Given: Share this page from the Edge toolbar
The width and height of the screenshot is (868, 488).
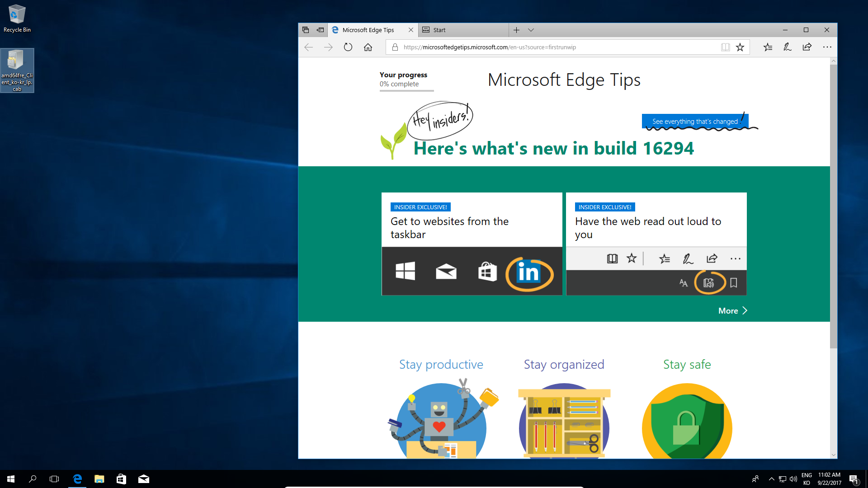Looking at the screenshot, I should [807, 47].
